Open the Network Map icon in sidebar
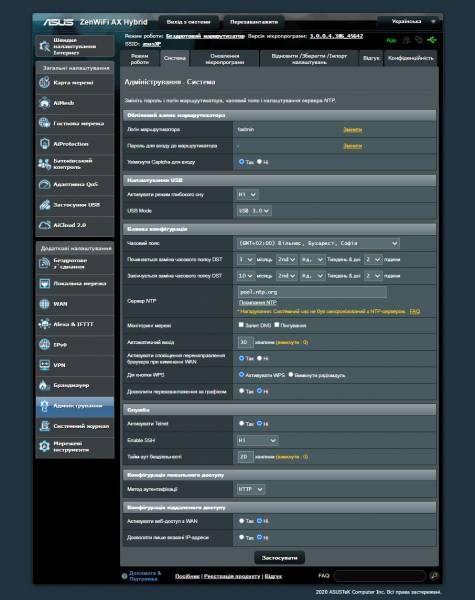The width and height of the screenshot is (475, 600). point(44,82)
